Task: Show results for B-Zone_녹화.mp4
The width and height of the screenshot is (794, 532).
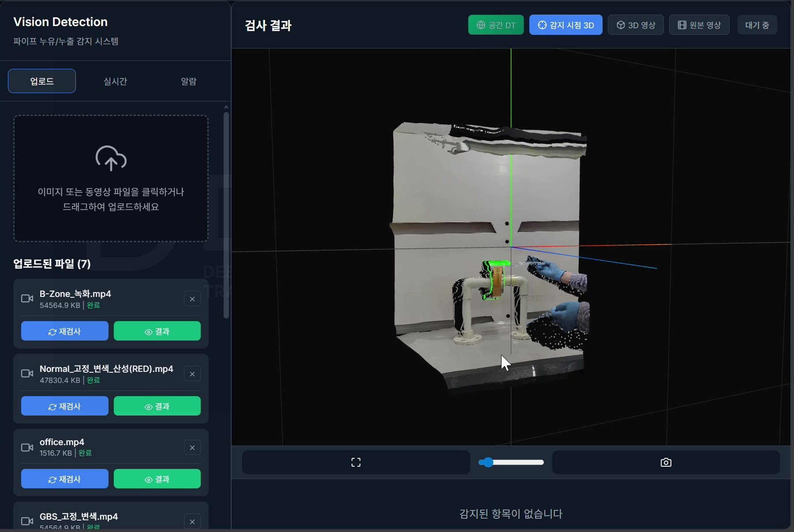Action: (157, 331)
